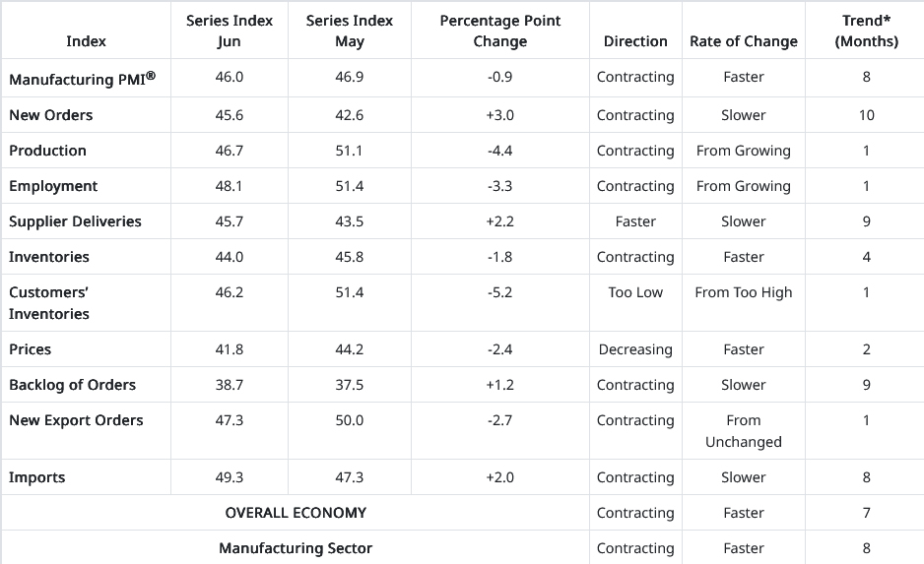Click the Production index name
Screen dimensions: 924x564
click(x=48, y=151)
